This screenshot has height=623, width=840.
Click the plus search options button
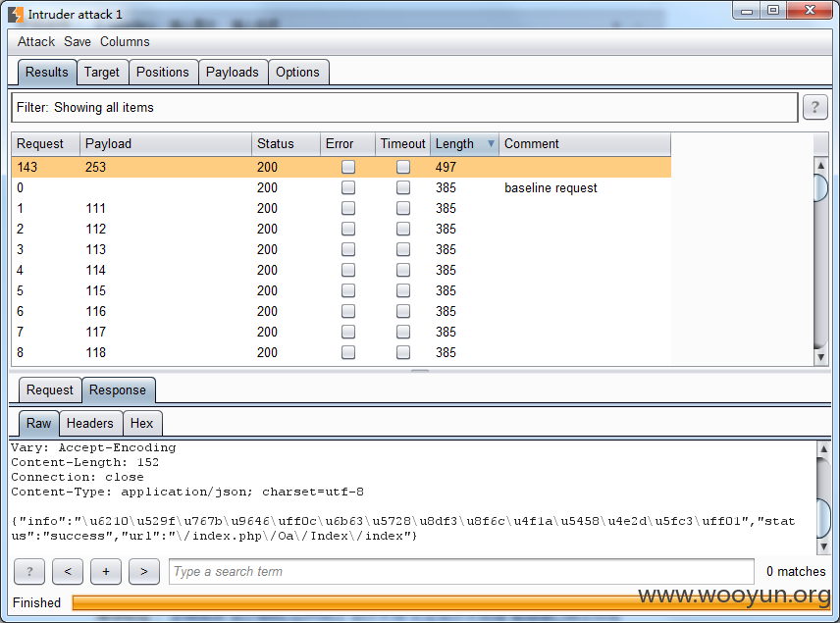click(x=106, y=572)
